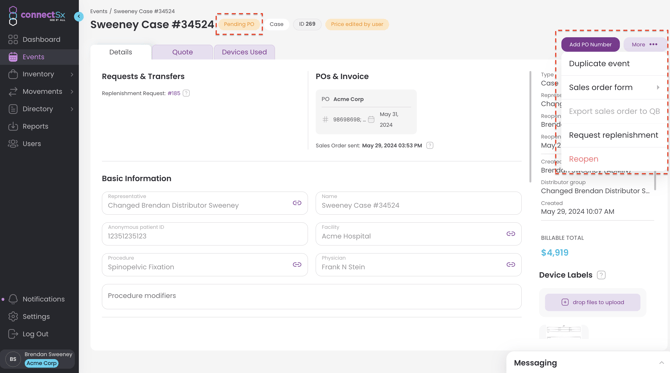Open the Users icon in sidebar
Image resolution: width=670 pixels, height=373 pixels.
pos(13,144)
